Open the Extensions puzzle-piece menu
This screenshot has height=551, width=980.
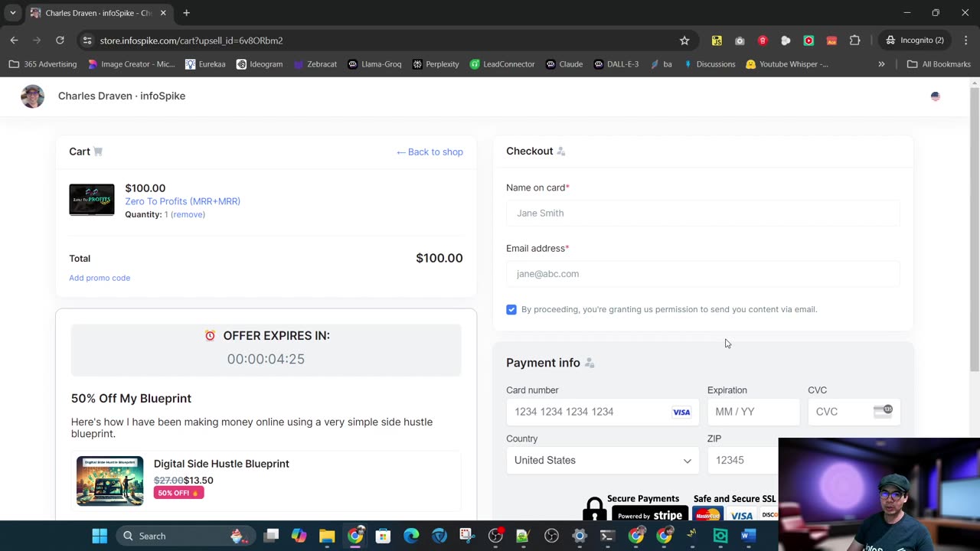click(x=855, y=41)
